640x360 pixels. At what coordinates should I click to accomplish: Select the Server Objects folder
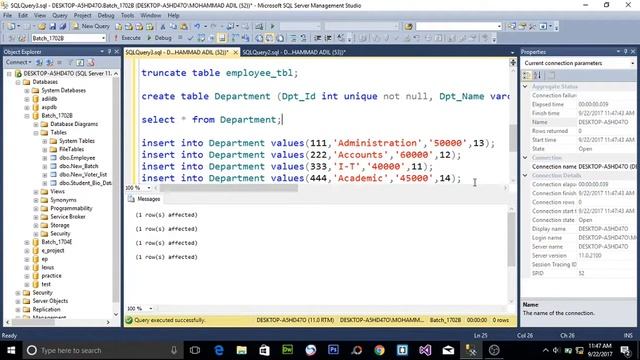(50, 301)
